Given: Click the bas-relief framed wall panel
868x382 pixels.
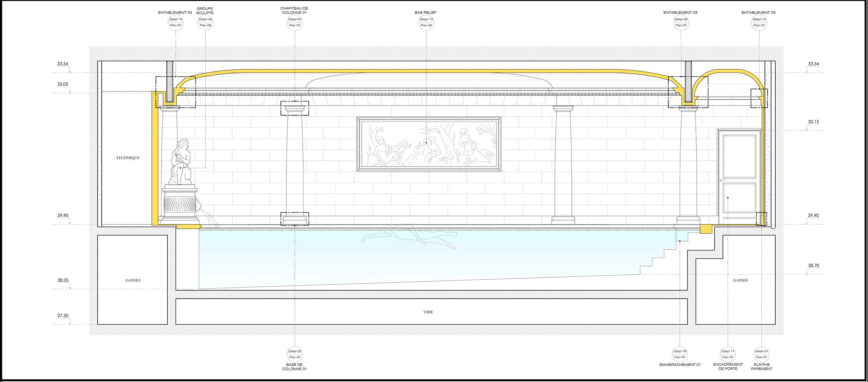Looking at the screenshot, I should [x=429, y=144].
